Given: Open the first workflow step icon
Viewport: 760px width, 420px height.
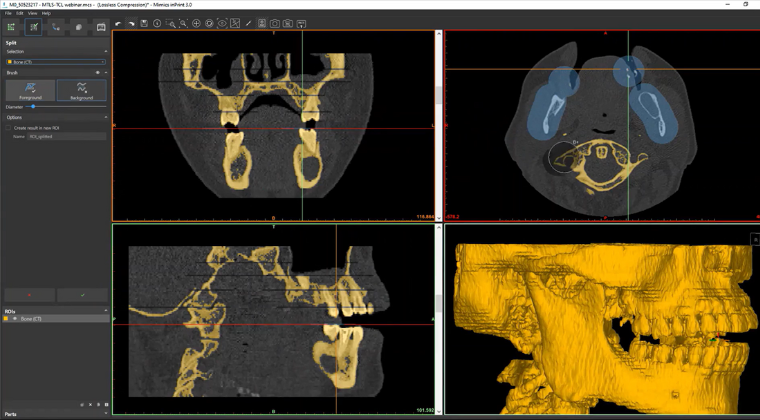Looking at the screenshot, I should (x=11, y=27).
